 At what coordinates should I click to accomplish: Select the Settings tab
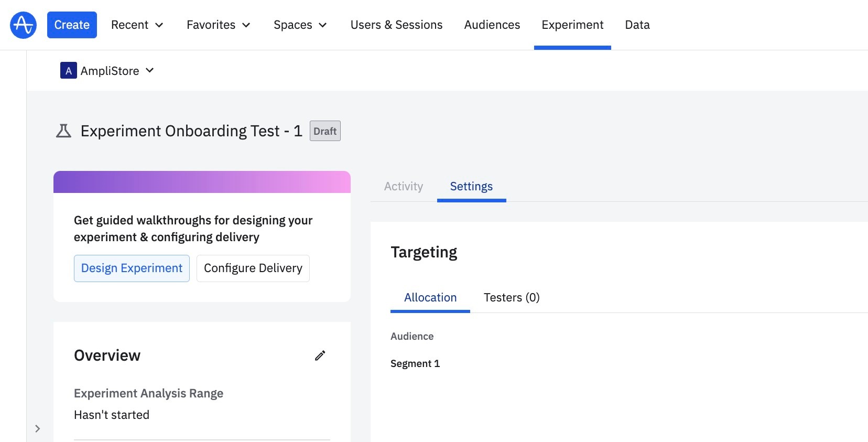point(471,187)
